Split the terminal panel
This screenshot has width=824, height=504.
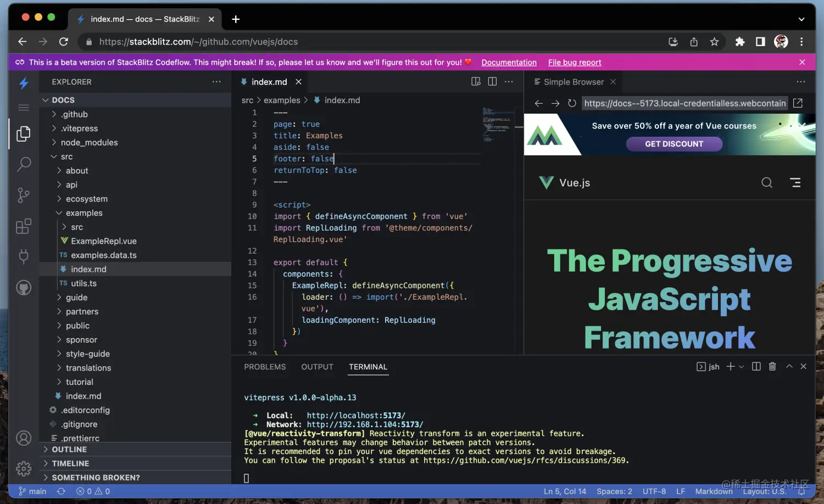(756, 366)
